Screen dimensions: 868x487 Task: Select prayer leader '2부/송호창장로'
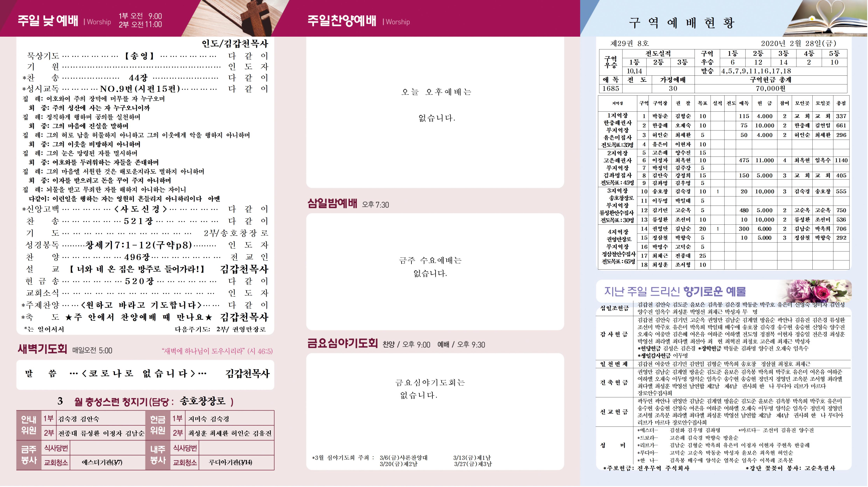[236, 233]
